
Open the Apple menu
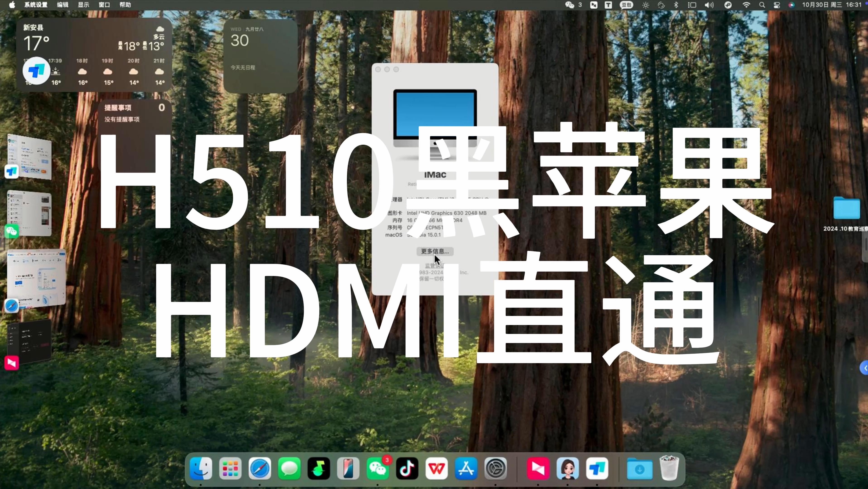12,5
